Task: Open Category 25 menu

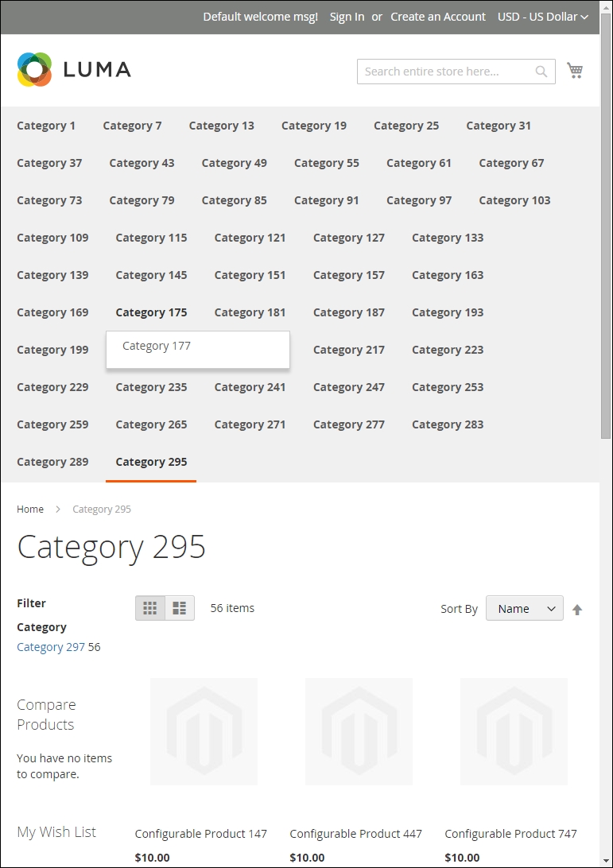Action: tap(406, 126)
